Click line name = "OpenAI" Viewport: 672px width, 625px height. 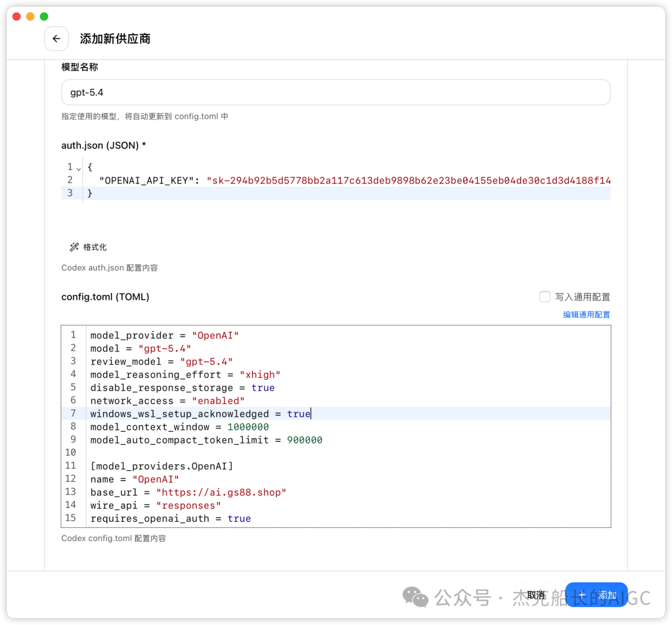pyautogui.click(x=134, y=479)
